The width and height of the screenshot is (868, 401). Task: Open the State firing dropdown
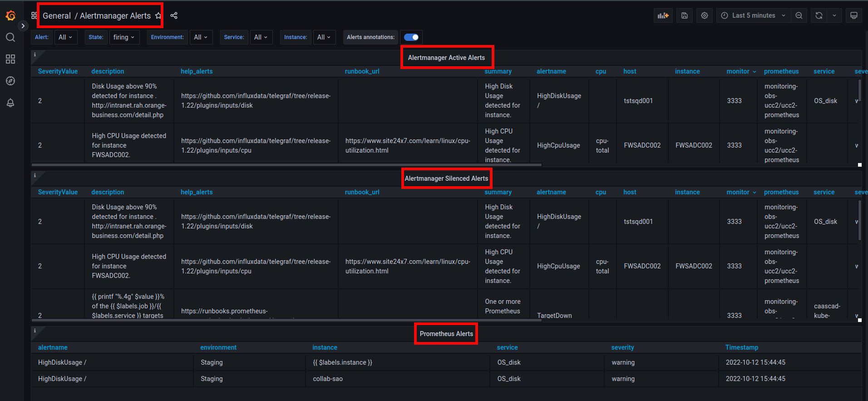(x=124, y=37)
